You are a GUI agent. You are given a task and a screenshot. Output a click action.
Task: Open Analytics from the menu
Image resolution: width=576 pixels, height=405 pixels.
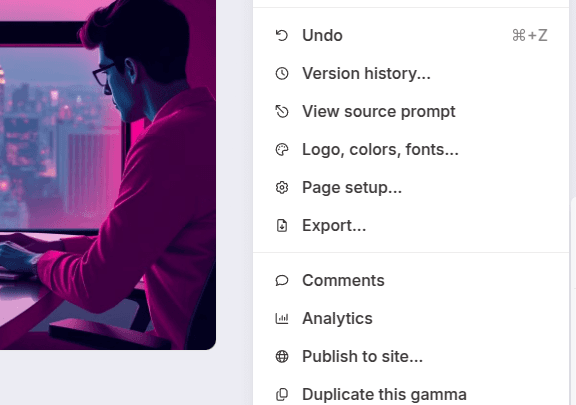click(x=411, y=318)
